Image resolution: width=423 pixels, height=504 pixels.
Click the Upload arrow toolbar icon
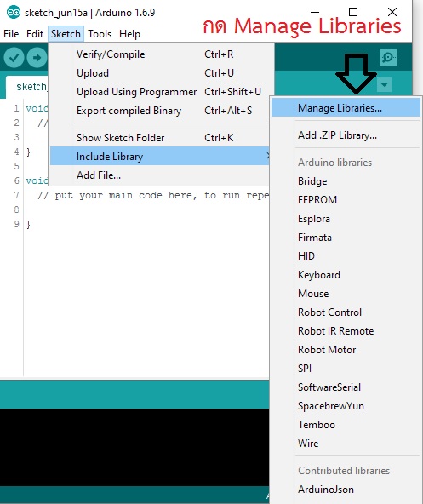[x=37, y=58]
